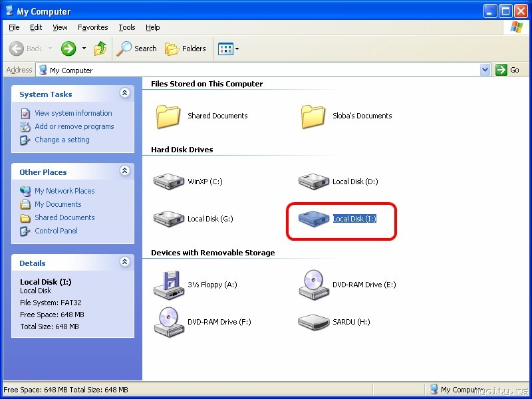Select DVD-RAM Drive (F:) icon
Screen dimensions: 532x399
(169, 322)
